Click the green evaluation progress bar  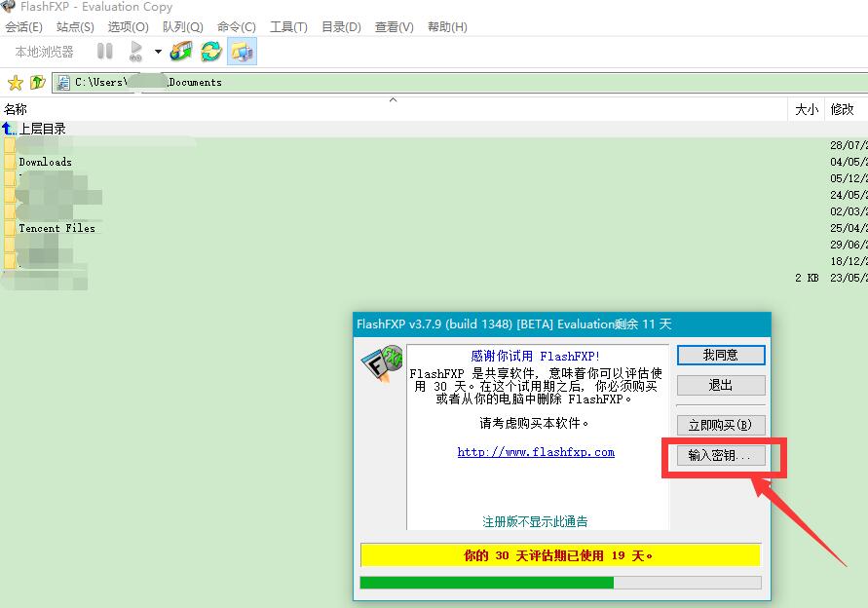tap(560, 582)
